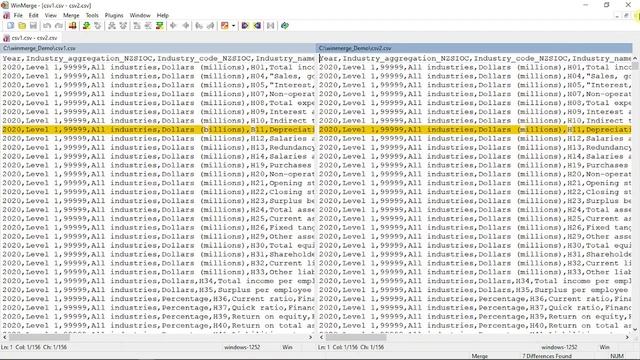Viewport: 640px width, 360px height.
Task: Undo the last edit from toolbar
Action: pos(47,26)
